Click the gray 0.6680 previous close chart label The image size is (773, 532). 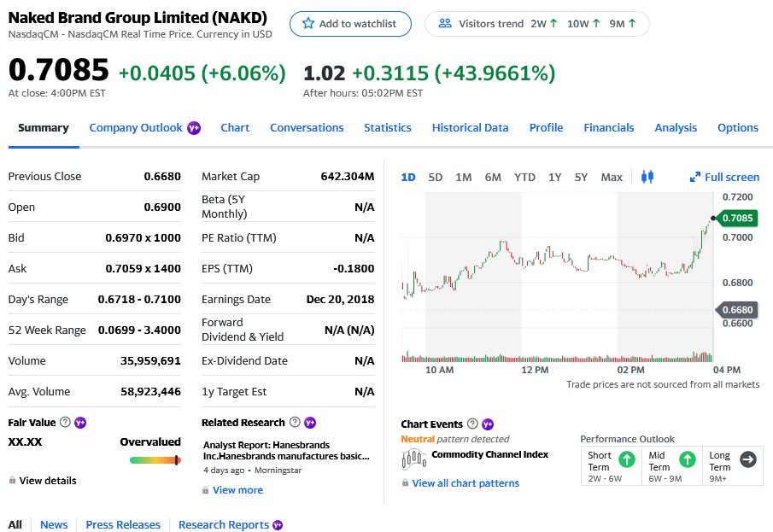pos(737,310)
